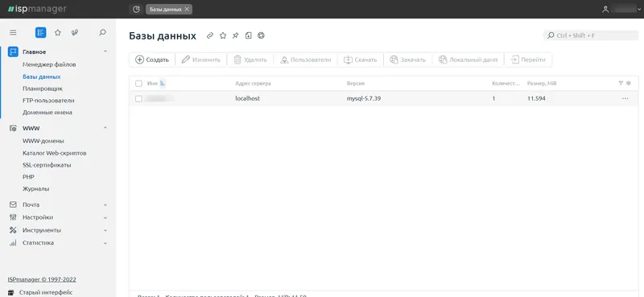Expand the Настройки section
This screenshot has height=297, width=644.
(x=105, y=217)
